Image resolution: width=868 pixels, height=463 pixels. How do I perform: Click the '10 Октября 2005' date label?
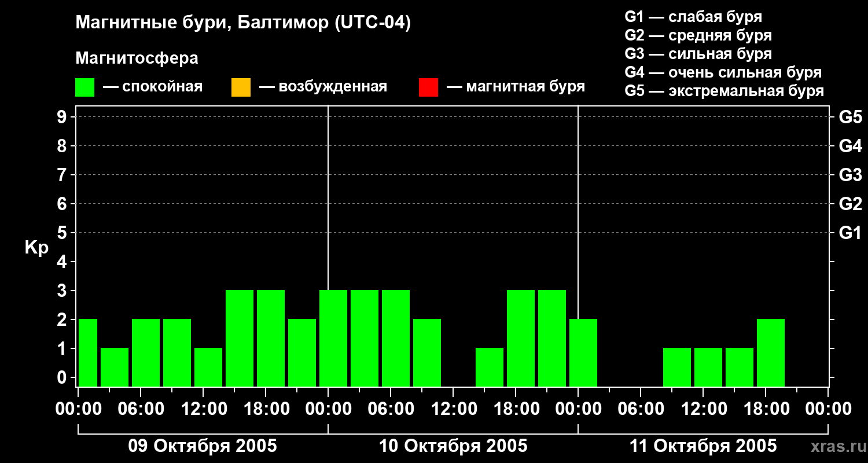pos(453,446)
